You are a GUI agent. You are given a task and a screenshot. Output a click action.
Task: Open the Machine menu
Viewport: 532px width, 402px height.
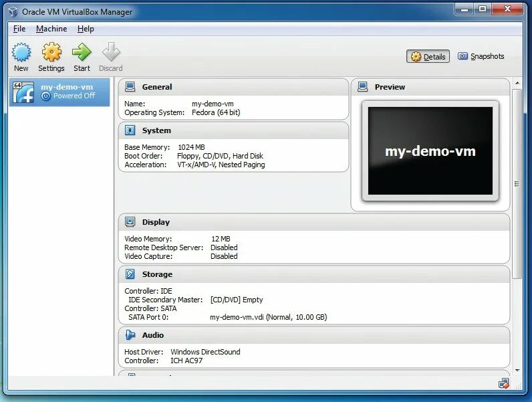pos(51,29)
